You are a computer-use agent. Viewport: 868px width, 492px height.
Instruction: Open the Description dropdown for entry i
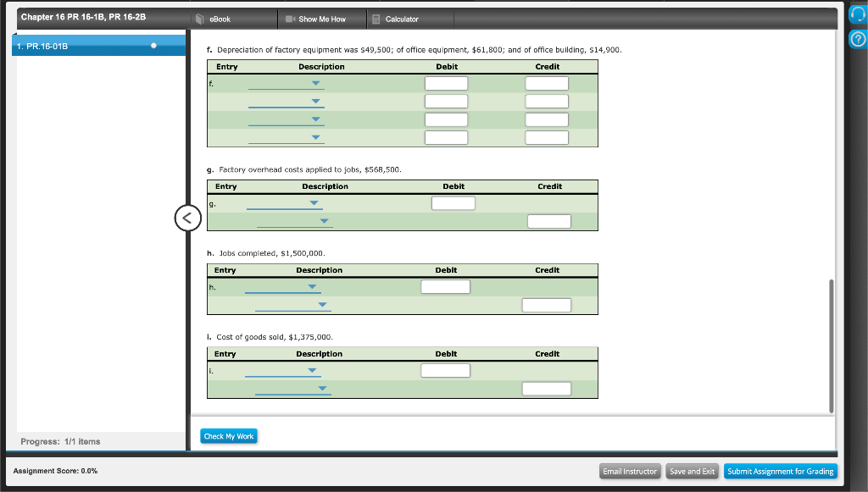click(x=312, y=371)
